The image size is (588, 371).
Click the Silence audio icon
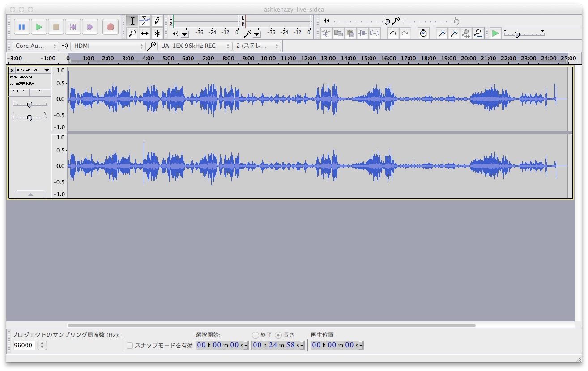point(375,33)
